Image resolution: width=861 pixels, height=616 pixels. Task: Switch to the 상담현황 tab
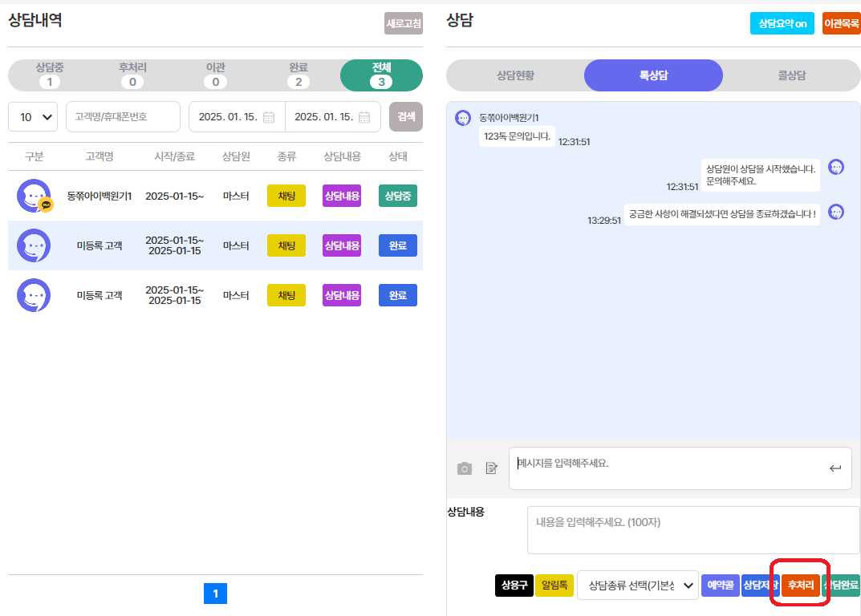click(515, 75)
